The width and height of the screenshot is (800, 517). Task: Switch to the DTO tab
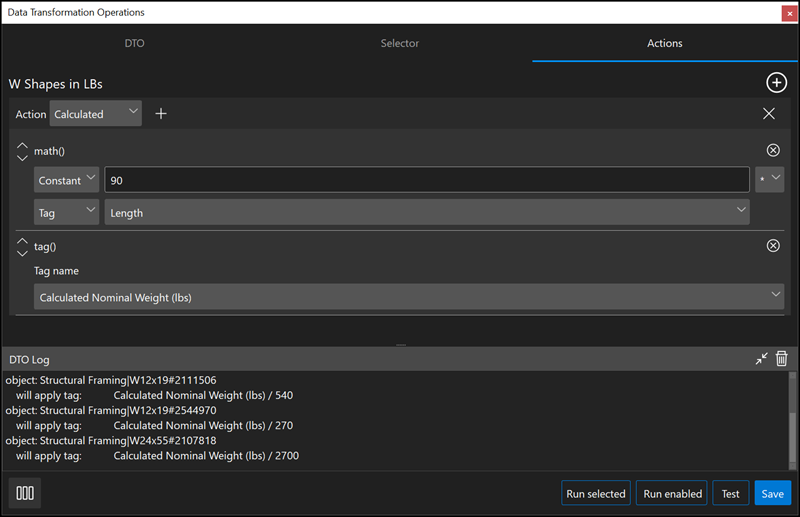pyautogui.click(x=135, y=43)
